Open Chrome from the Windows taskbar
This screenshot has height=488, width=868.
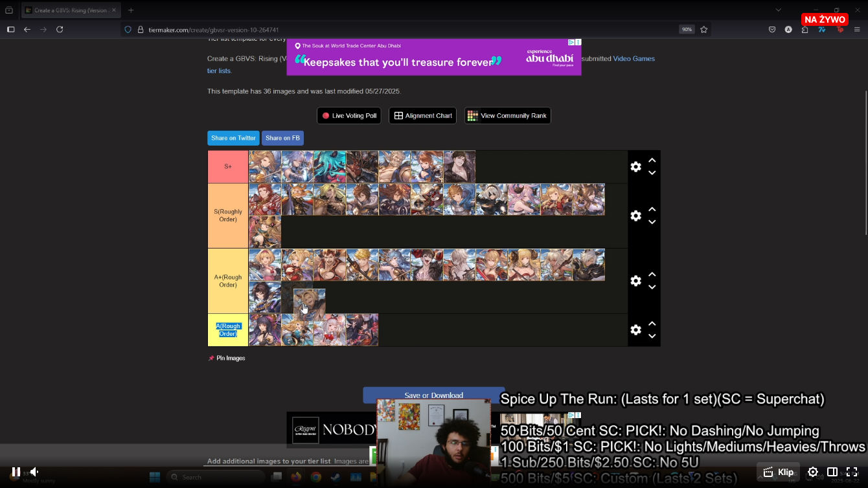[x=315, y=477]
